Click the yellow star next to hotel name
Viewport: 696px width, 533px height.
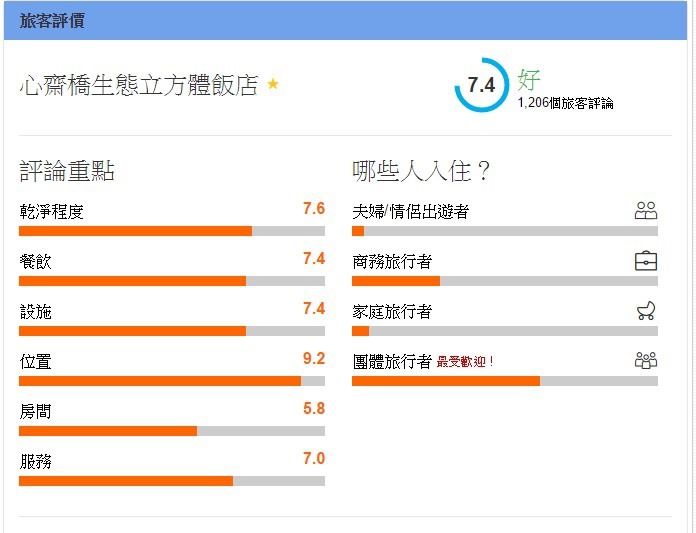(273, 83)
